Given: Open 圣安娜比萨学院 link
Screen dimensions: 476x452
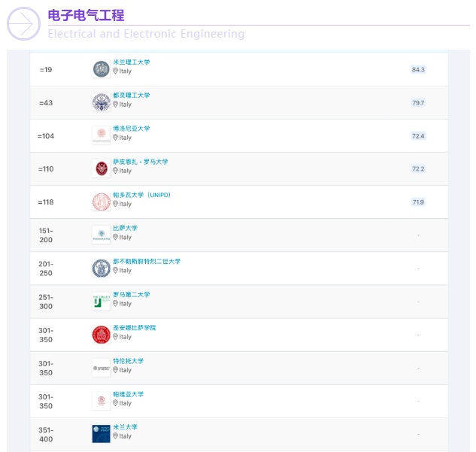Looking at the screenshot, I should coord(134,328).
